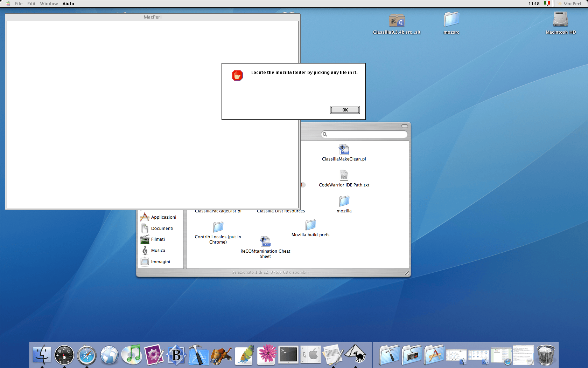Toggle the Finder window toolbar pill button
The image size is (588, 368).
(405, 126)
